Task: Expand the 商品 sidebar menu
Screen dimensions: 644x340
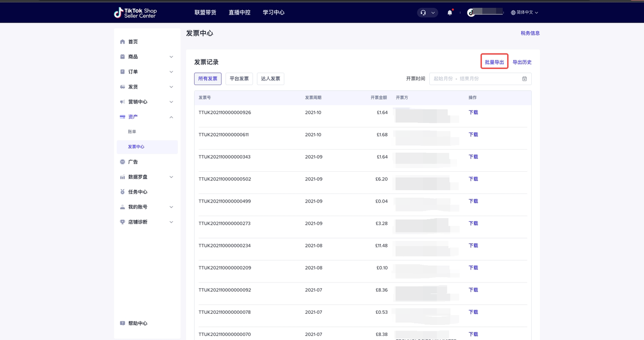Action: pyautogui.click(x=171, y=57)
